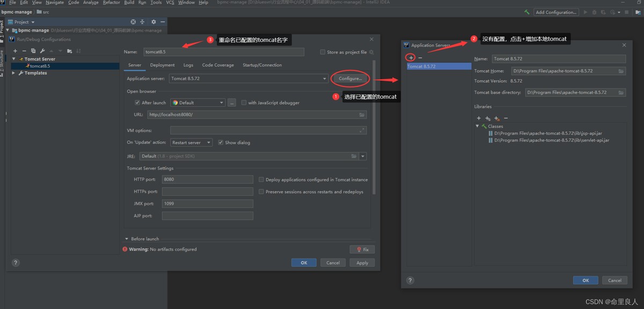Open VCS menu

coord(170,3)
